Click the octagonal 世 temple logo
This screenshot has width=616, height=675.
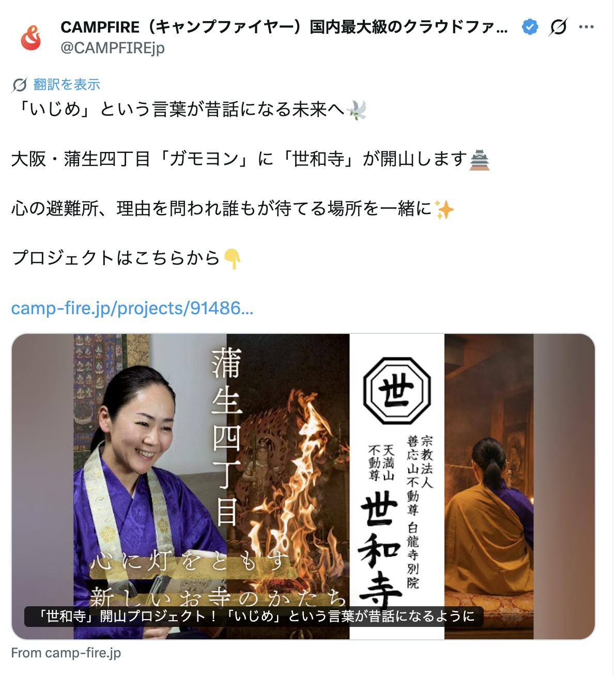(397, 391)
